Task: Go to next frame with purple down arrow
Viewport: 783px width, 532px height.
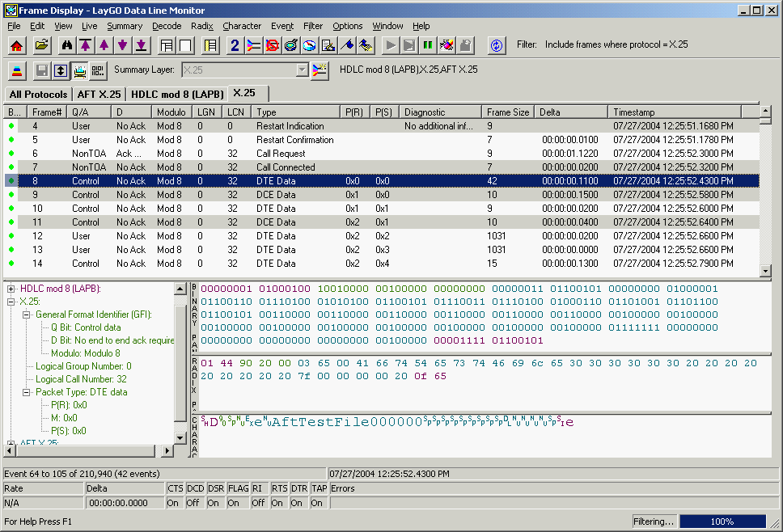Action: pyautogui.click(x=122, y=45)
